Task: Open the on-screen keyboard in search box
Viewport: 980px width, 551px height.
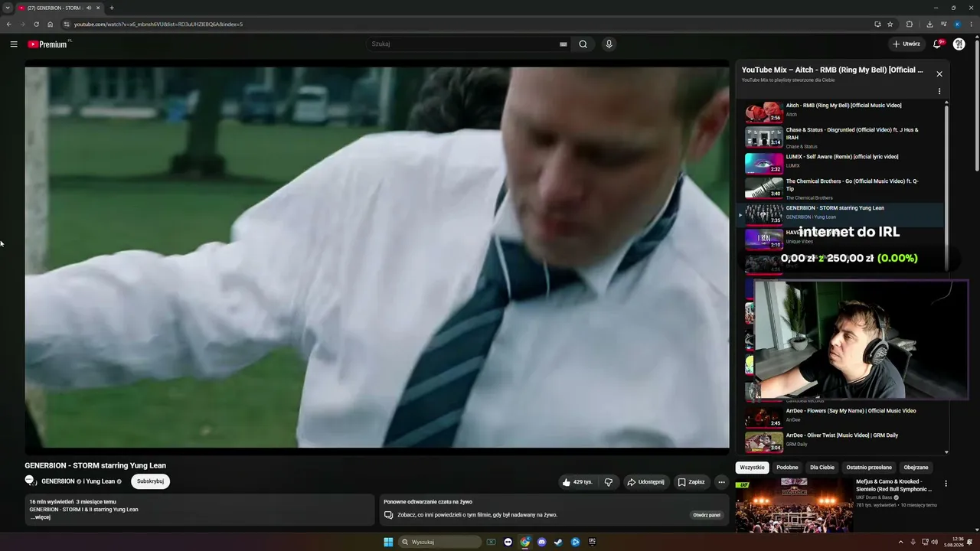Action: click(563, 44)
